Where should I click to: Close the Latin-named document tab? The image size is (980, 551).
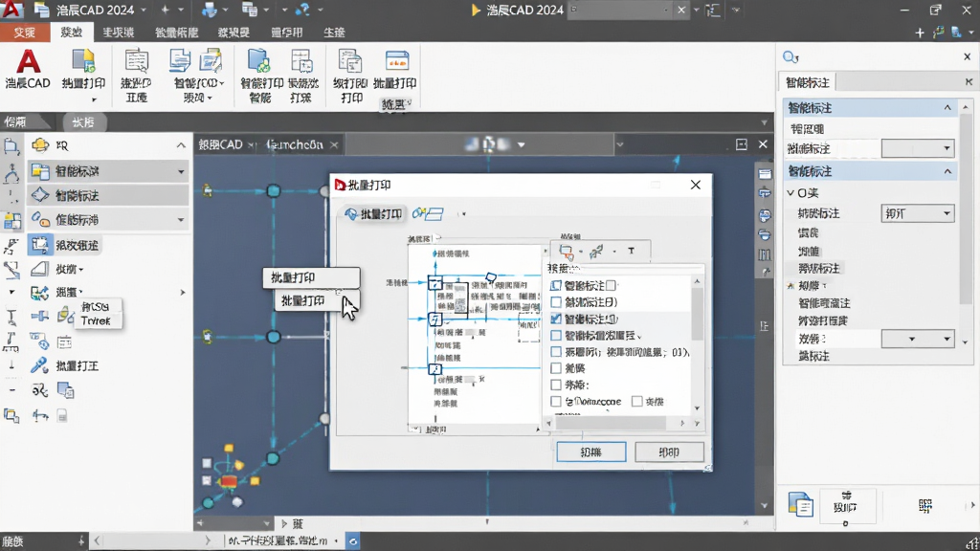coord(334,145)
